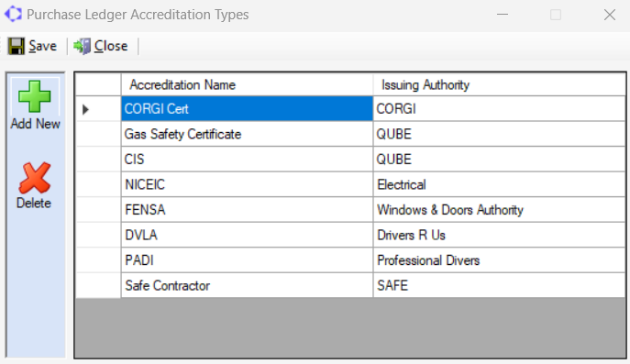This screenshot has height=364, width=630.
Task: Click the row selector arrow beside CORGI Cert
Action: [85, 109]
